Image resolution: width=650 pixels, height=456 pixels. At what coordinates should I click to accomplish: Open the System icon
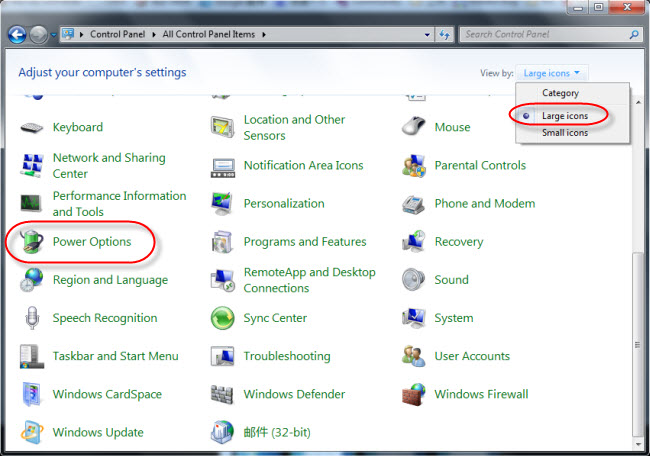pyautogui.click(x=413, y=318)
